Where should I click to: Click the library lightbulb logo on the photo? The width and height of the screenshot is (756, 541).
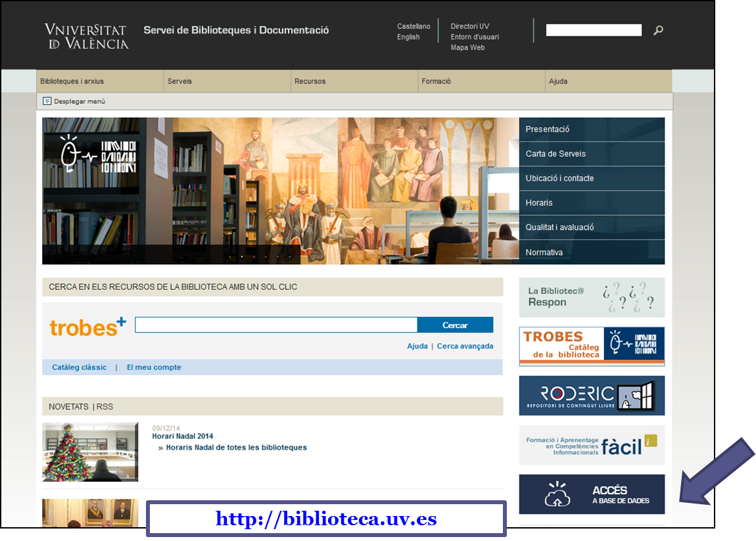point(99,153)
